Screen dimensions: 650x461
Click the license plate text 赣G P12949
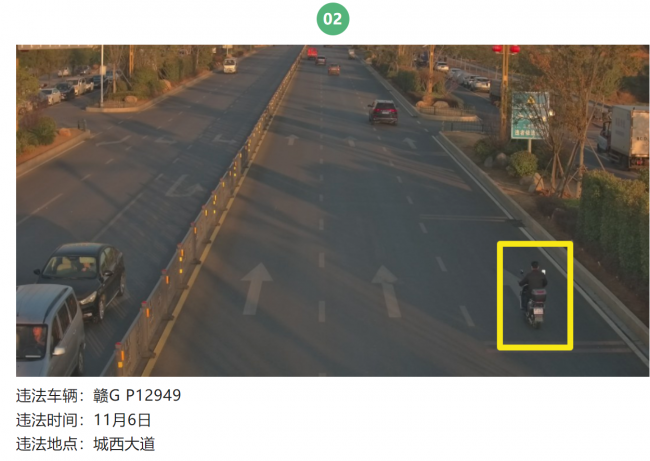pos(137,395)
